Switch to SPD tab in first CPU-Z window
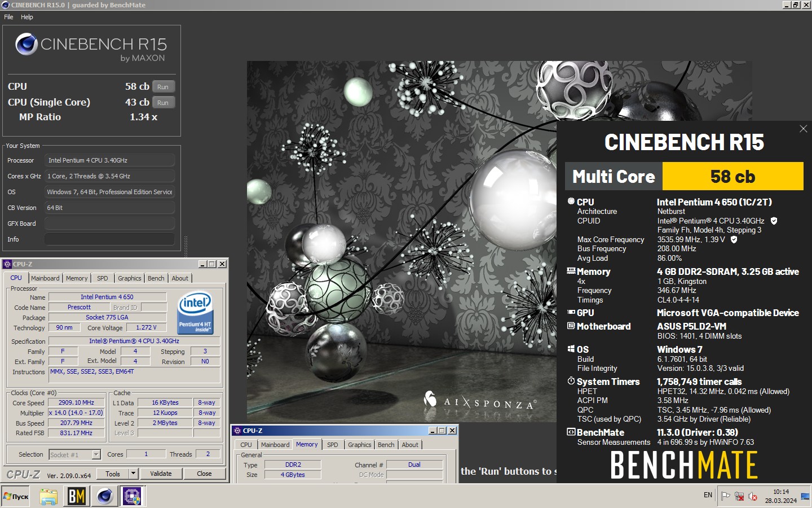The width and height of the screenshot is (812, 508). (102, 278)
